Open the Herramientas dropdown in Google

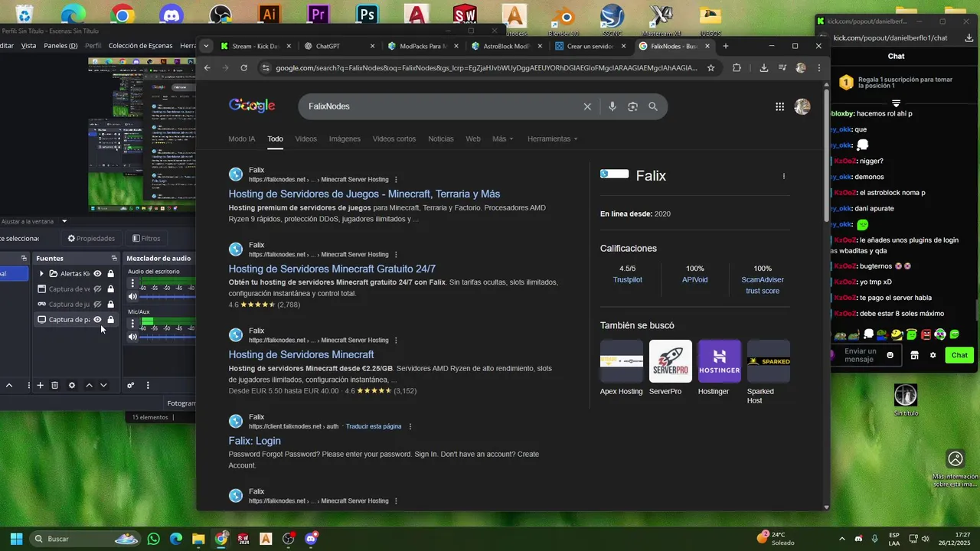click(553, 139)
